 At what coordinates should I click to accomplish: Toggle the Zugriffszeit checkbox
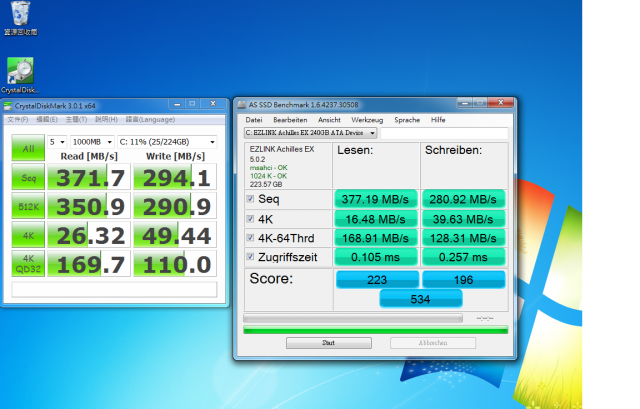[250, 257]
